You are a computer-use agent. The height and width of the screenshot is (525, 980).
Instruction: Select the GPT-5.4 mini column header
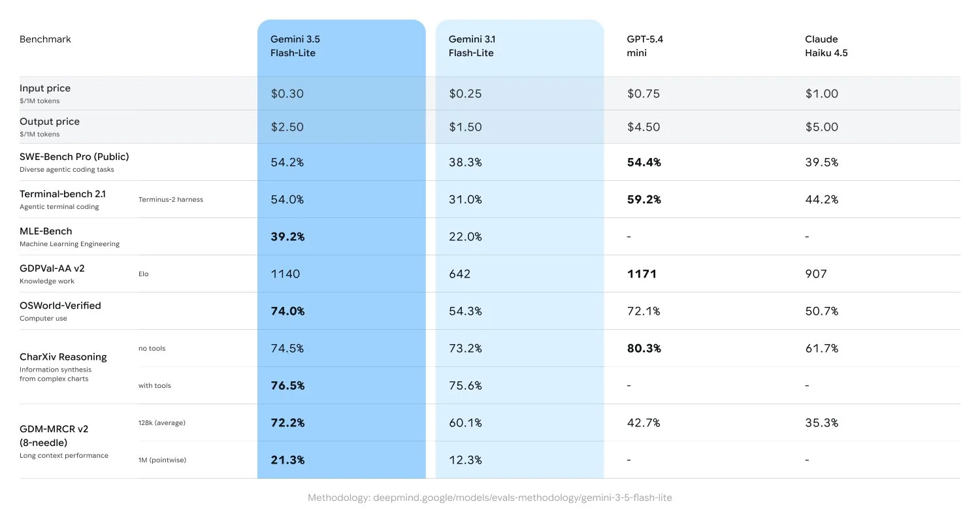point(640,46)
